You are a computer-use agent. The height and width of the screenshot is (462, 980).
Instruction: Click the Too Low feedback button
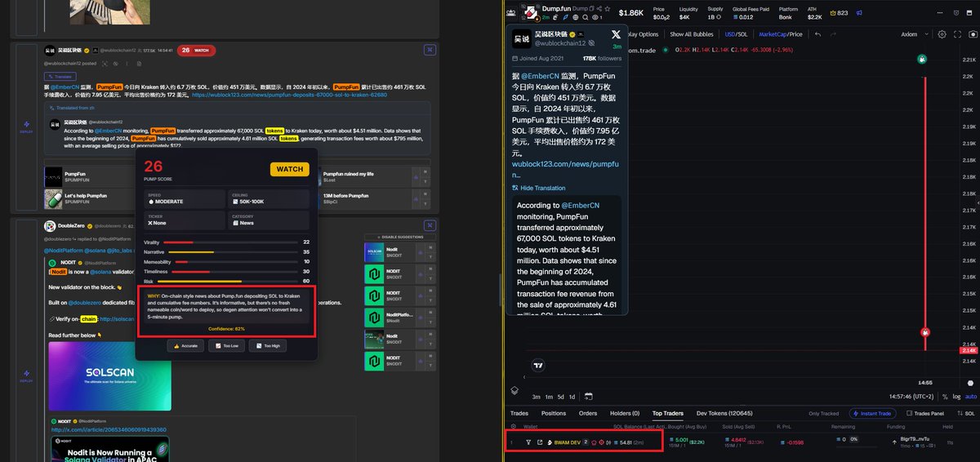point(226,346)
